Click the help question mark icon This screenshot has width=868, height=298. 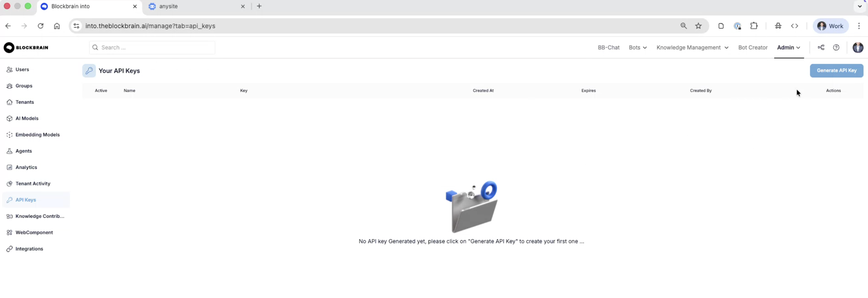click(x=836, y=48)
